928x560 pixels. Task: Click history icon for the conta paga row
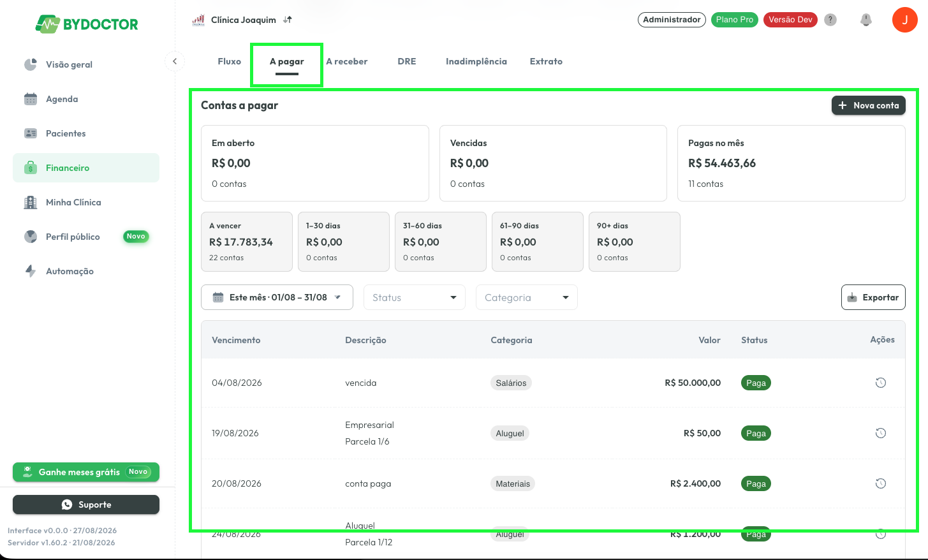881,483
